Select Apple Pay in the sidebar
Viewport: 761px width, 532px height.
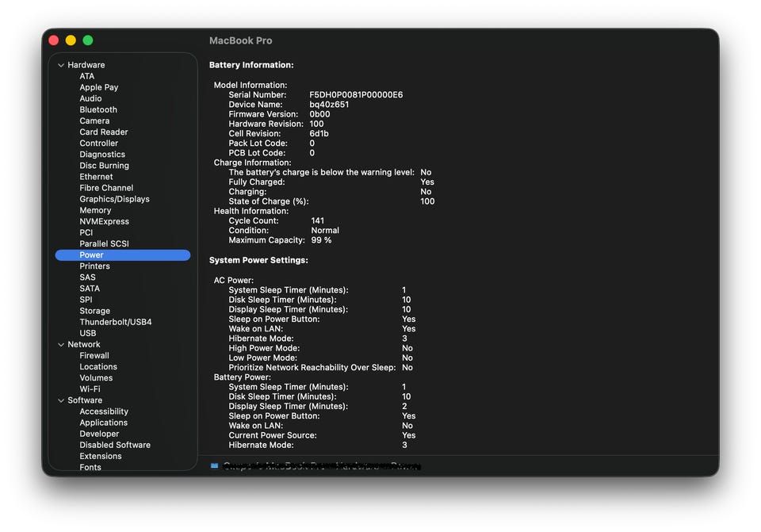pyautogui.click(x=98, y=88)
